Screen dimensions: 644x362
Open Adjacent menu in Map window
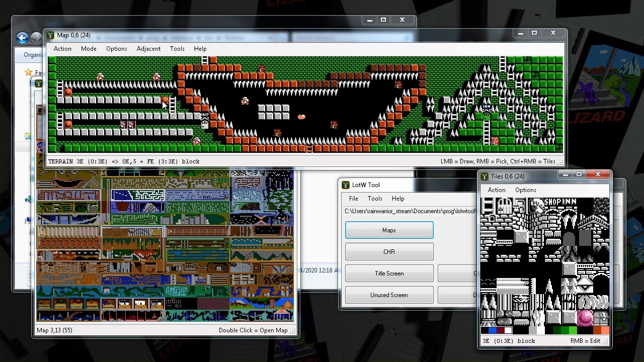pyautogui.click(x=148, y=49)
